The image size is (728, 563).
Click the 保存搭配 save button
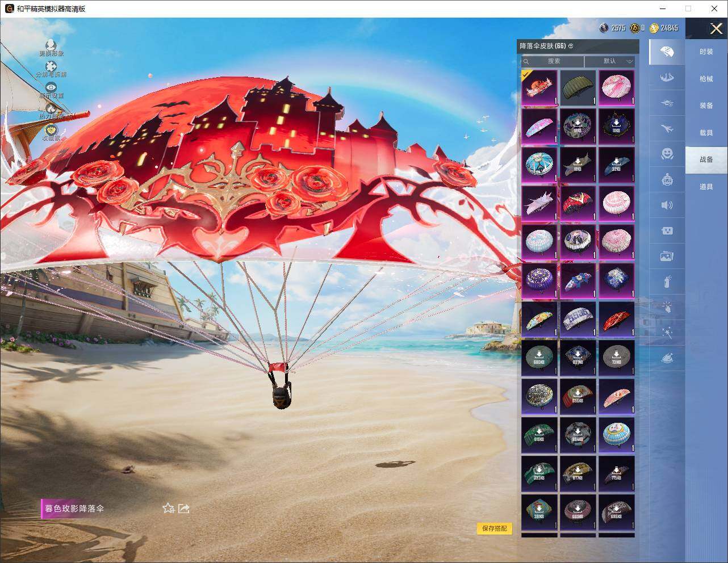[x=495, y=528]
